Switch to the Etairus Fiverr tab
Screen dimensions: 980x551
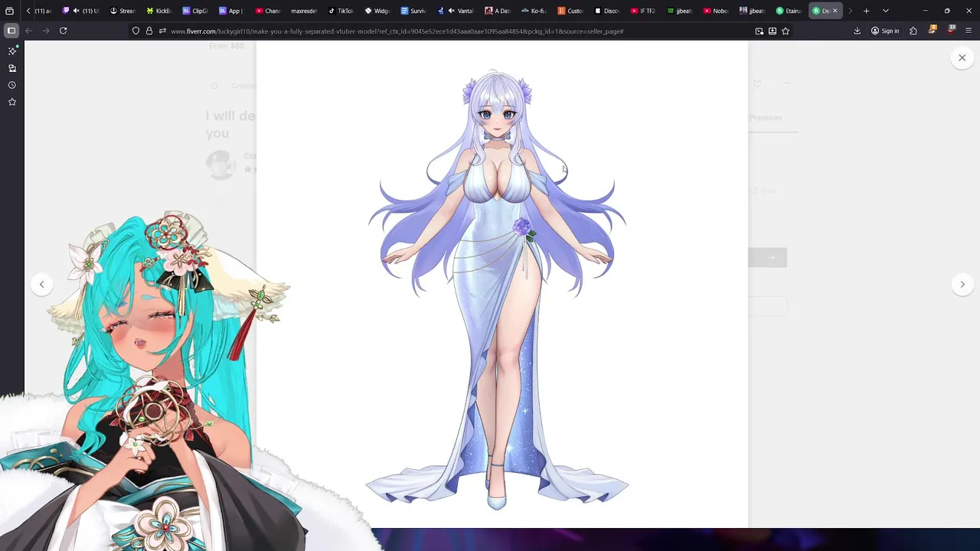tap(789, 11)
